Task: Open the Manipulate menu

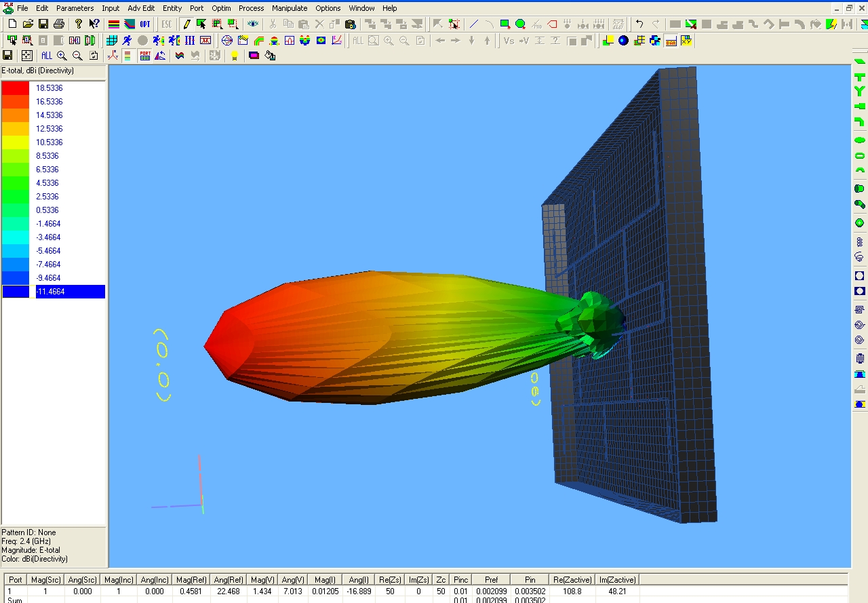Action: click(290, 8)
